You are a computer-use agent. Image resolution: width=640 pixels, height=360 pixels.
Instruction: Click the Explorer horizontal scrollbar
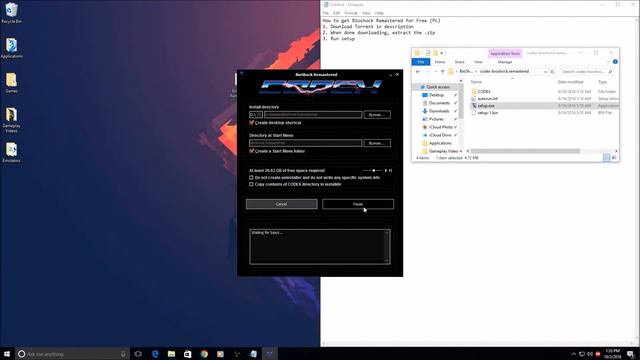(524, 151)
